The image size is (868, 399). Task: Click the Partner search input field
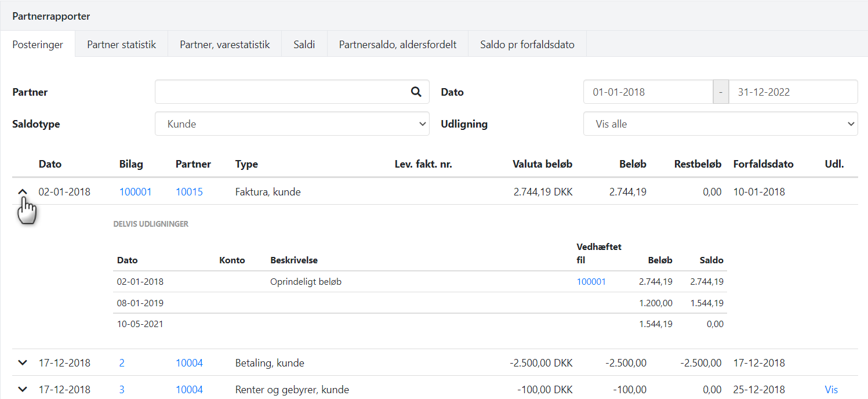(278, 92)
